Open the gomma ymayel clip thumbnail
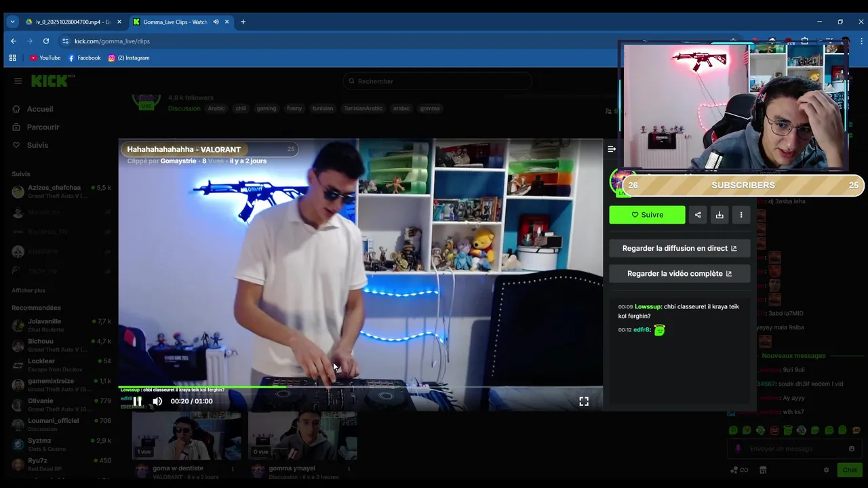The width and height of the screenshot is (868, 488). pyautogui.click(x=302, y=435)
